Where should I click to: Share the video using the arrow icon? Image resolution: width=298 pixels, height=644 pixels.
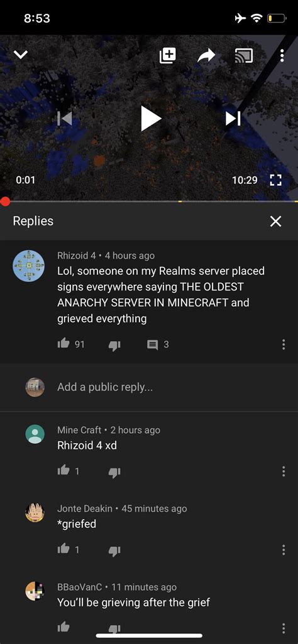click(x=206, y=55)
